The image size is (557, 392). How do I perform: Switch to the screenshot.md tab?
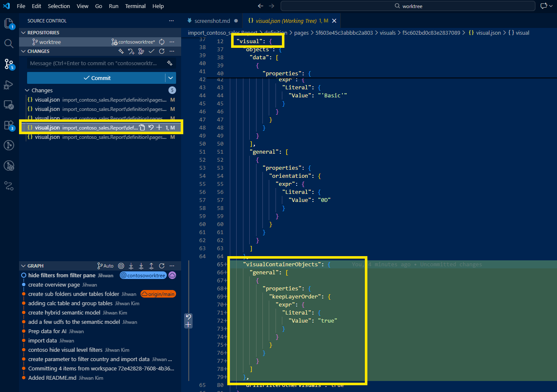tap(212, 21)
